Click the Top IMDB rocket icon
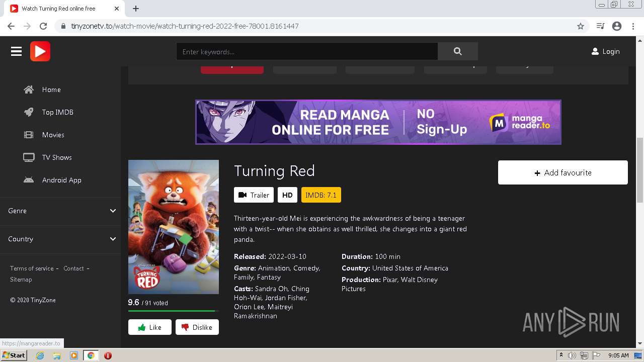644x362 pixels. pyautogui.click(x=29, y=112)
